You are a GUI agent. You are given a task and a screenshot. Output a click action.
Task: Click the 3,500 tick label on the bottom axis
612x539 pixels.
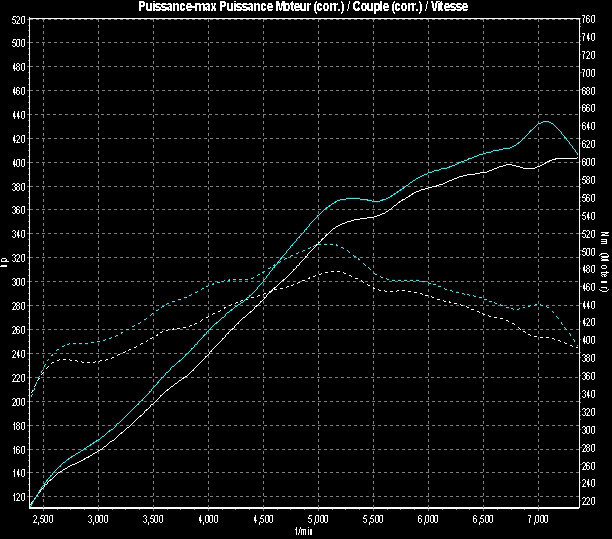tap(153, 521)
